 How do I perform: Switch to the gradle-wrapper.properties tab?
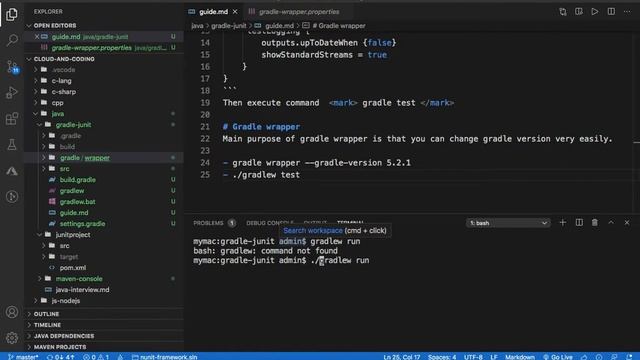pyautogui.click(x=299, y=12)
